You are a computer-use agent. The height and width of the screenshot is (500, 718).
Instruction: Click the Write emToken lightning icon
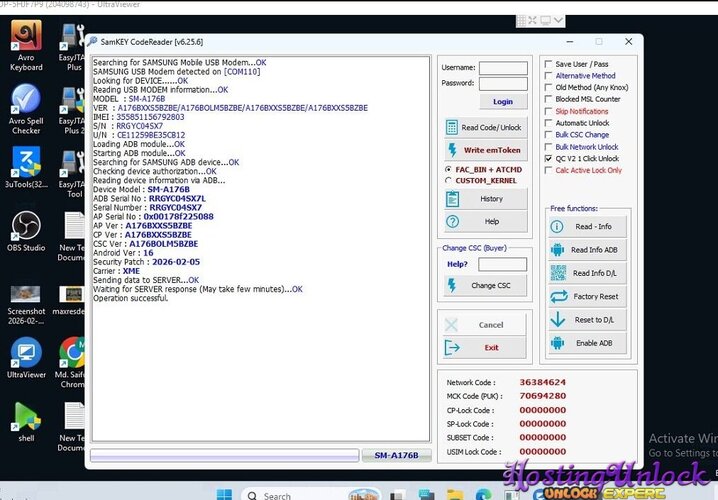coord(452,150)
